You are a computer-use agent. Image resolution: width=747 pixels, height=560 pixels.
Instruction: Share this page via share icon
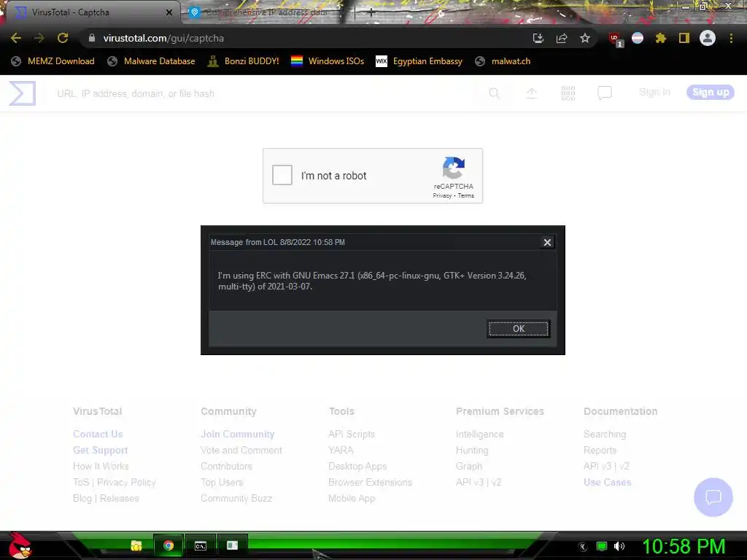pos(562,38)
